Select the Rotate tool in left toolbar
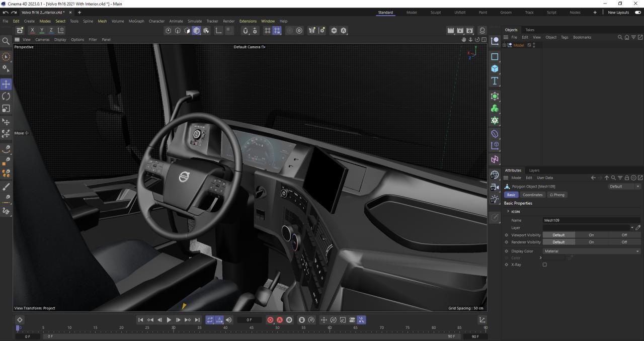This screenshot has height=341, width=644. coord(6,96)
